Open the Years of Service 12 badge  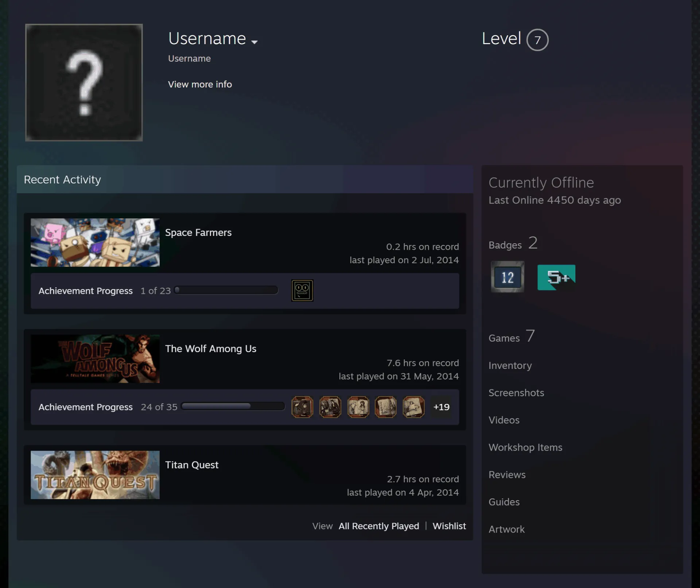click(x=507, y=277)
